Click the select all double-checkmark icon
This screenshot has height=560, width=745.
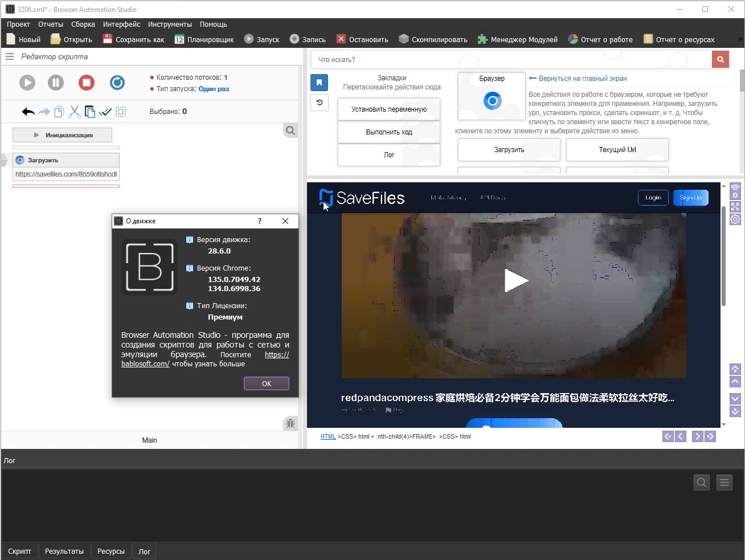tap(105, 112)
